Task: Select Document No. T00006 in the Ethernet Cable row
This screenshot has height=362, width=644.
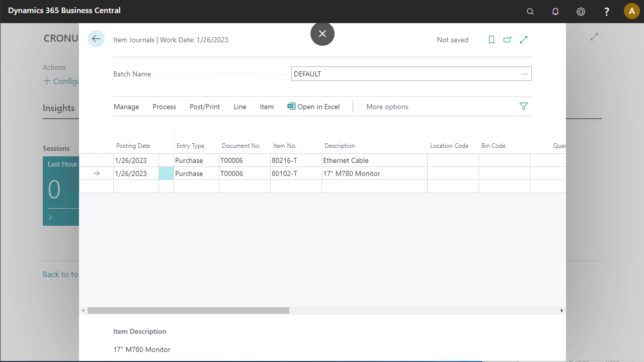Action: tap(245, 160)
